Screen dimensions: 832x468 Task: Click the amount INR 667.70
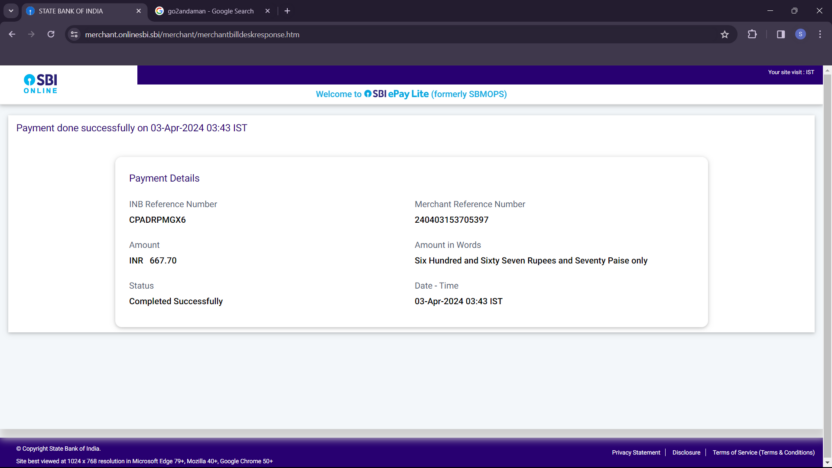coord(153,261)
